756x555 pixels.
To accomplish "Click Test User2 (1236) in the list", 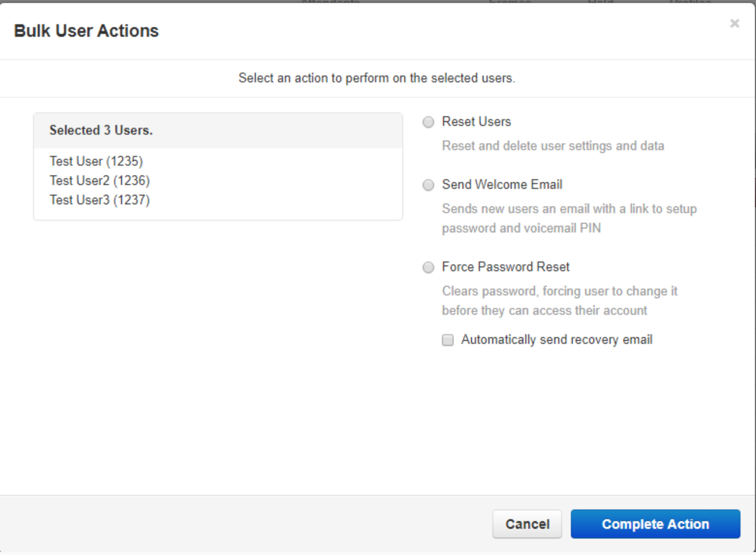I will [x=99, y=181].
